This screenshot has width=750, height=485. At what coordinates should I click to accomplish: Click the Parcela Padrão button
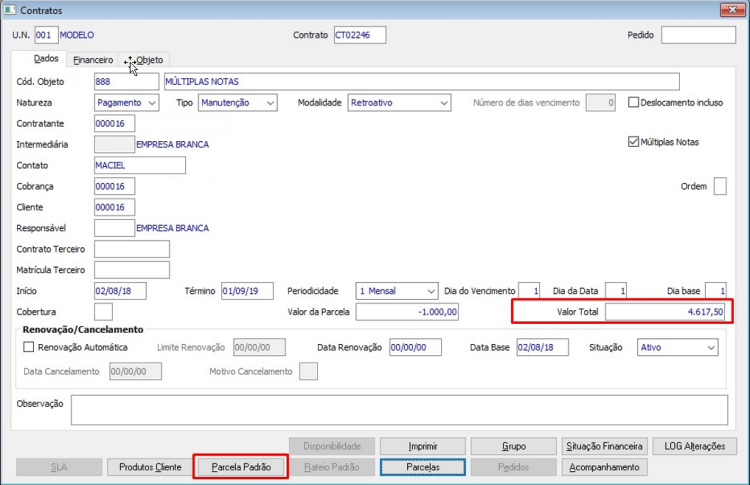point(241,467)
